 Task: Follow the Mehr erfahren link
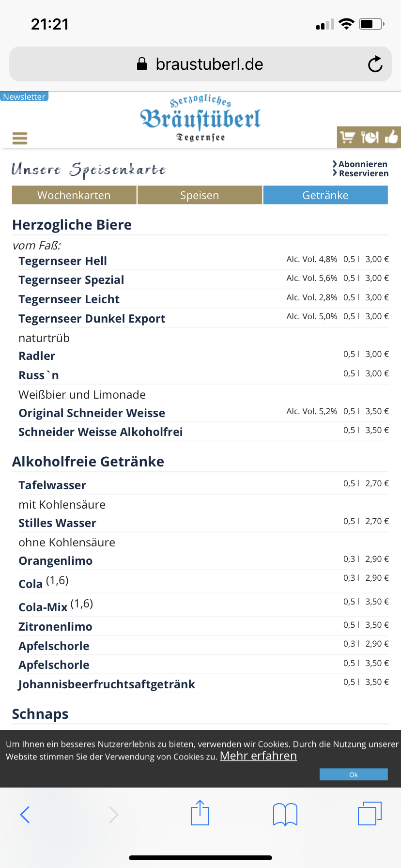pos(258,756)
